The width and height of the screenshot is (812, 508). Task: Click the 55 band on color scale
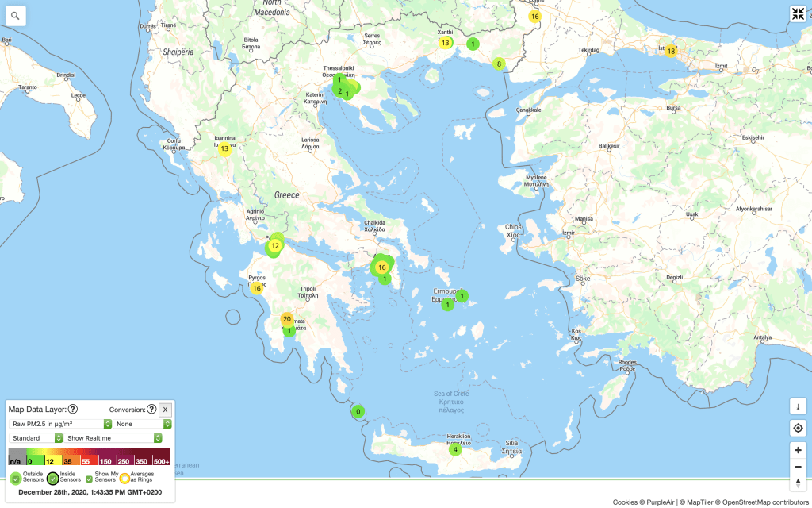pos(86,460)
